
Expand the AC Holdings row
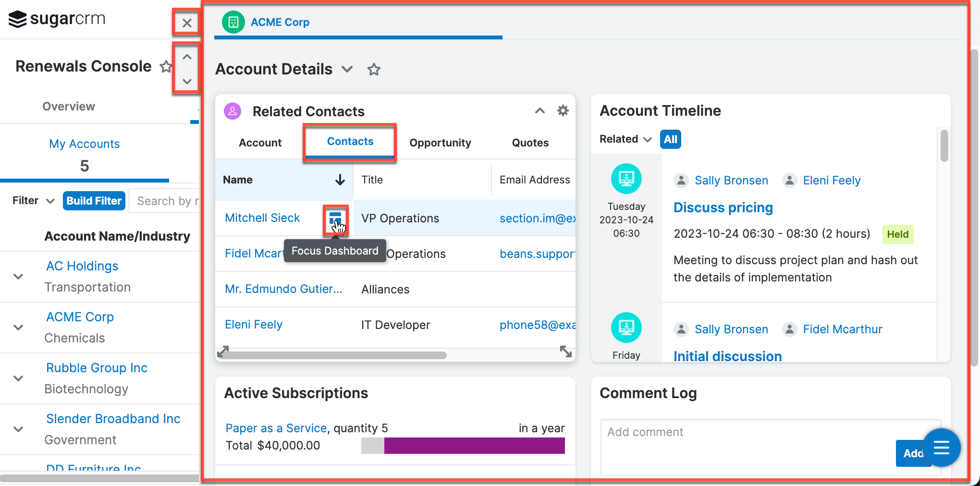(18, 277)
